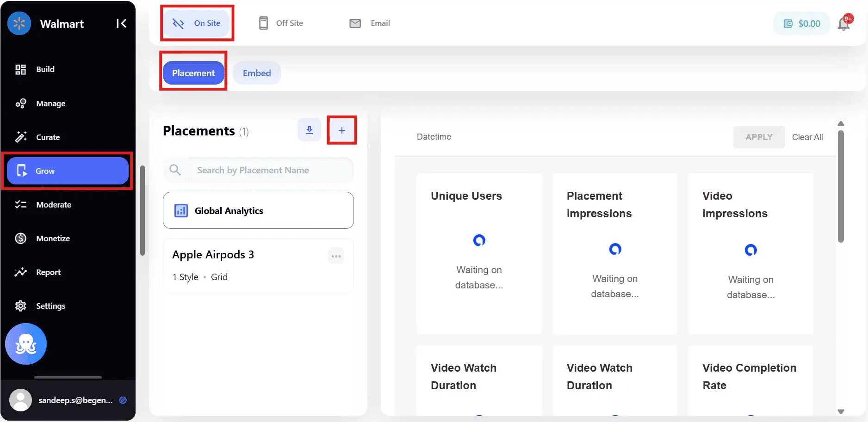Switch to the Email tab
Image resolution: width=868 pixels, height=422 pixels.
tap(370, 23)
